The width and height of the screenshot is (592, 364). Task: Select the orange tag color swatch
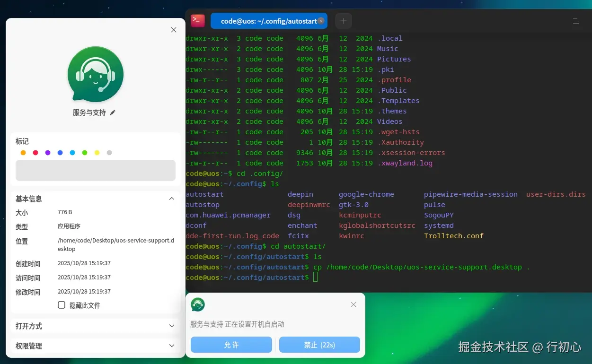point(23,152)
